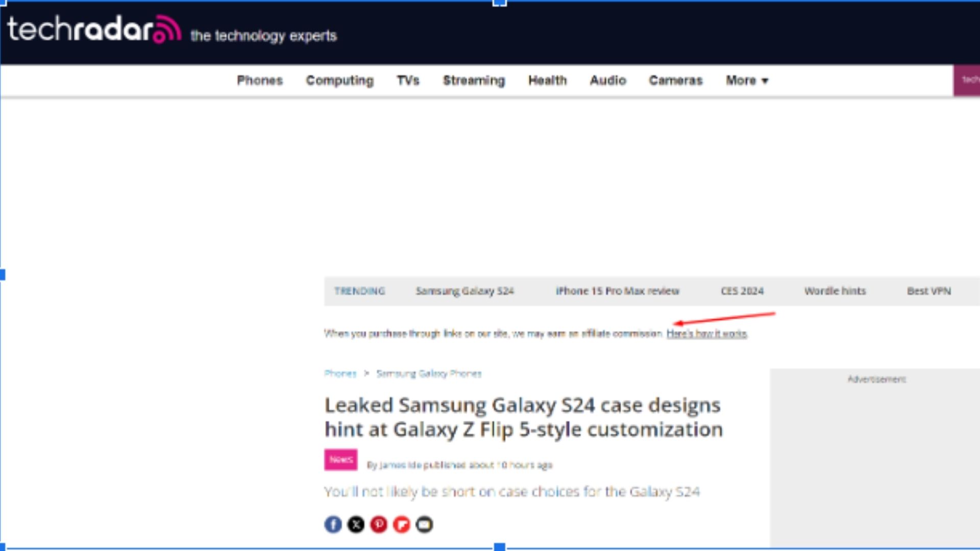The image size is (980, 551).
Task: Click the purple button at nav bar edge
Action: 967,80
